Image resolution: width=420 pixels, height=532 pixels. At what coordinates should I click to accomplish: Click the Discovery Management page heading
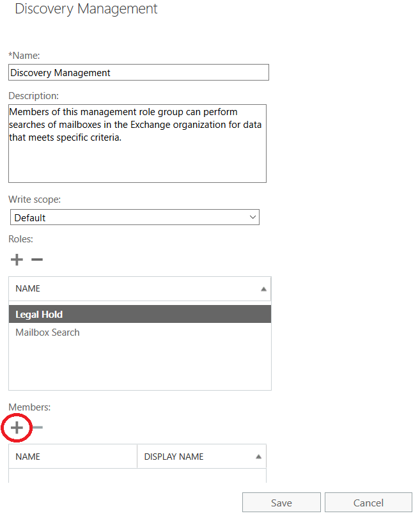coord(86,9)
